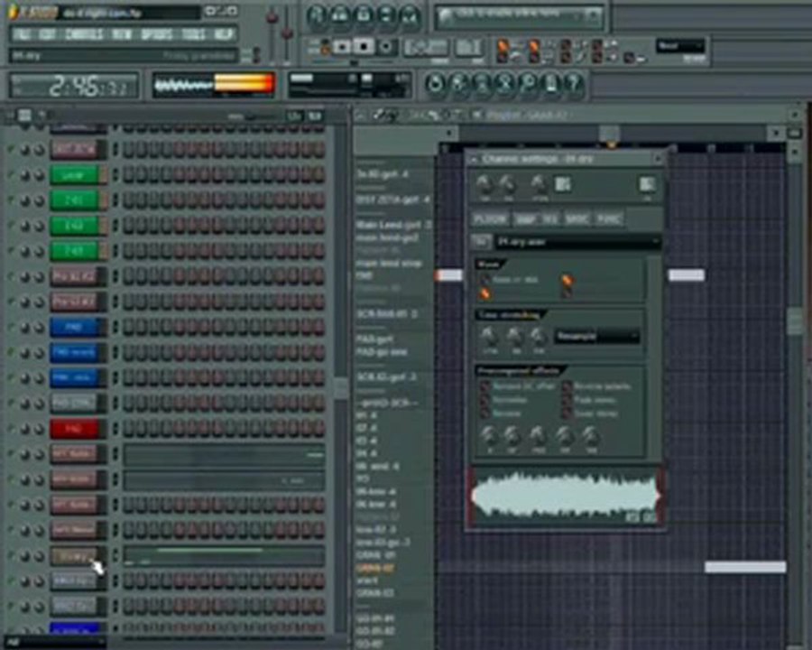This screenshot has height=650, width=812.
Task: Open the TOOLS menu
Action: tap(194, 34)
